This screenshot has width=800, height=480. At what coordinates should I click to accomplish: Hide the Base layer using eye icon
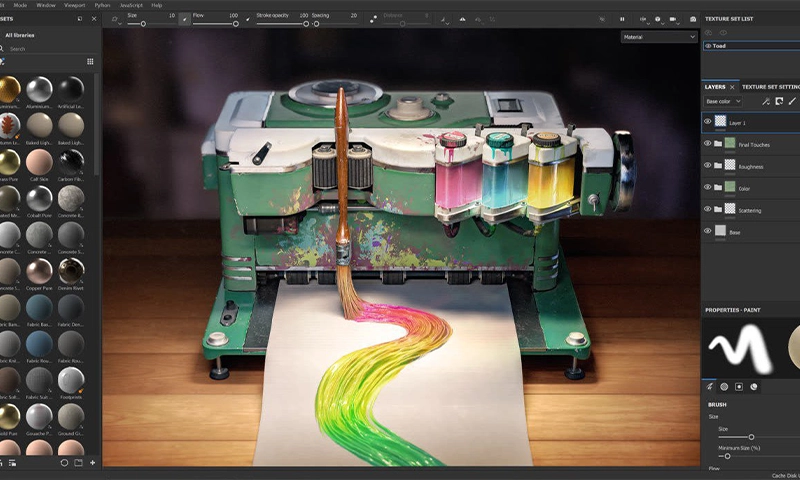click(708, 231)
